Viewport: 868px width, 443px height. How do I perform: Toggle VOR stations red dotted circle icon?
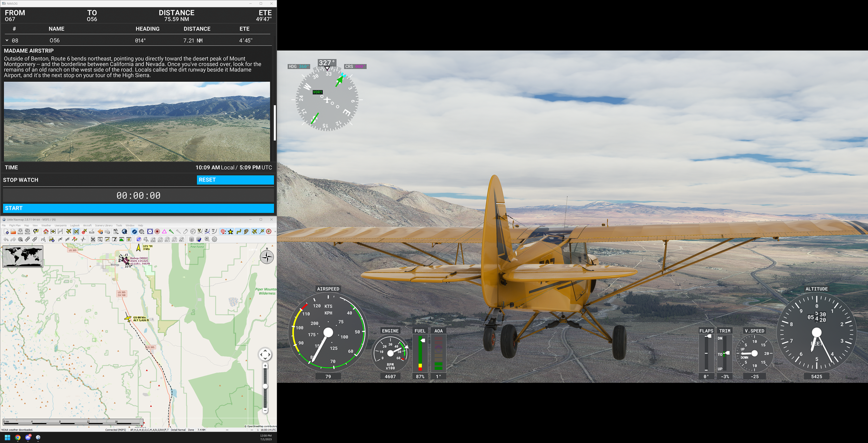(x=157, y=231)
